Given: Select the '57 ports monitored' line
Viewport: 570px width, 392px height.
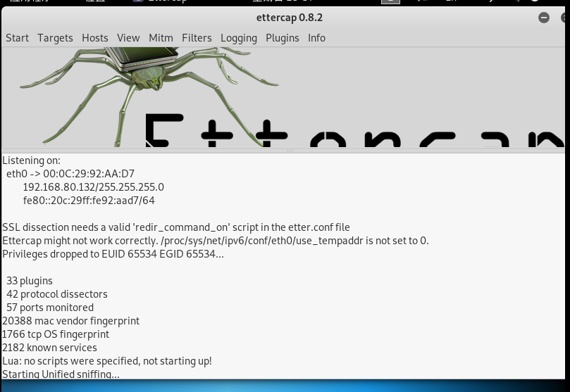Looking at the screenshot, I should point(50,308).
